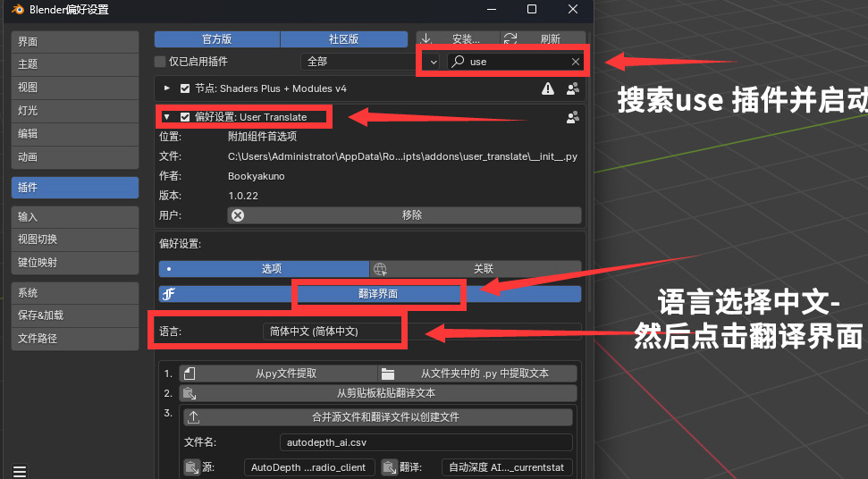Open 系统 preferences section
868x479 pixels.
pyautogui.click(x=75, y=292)
